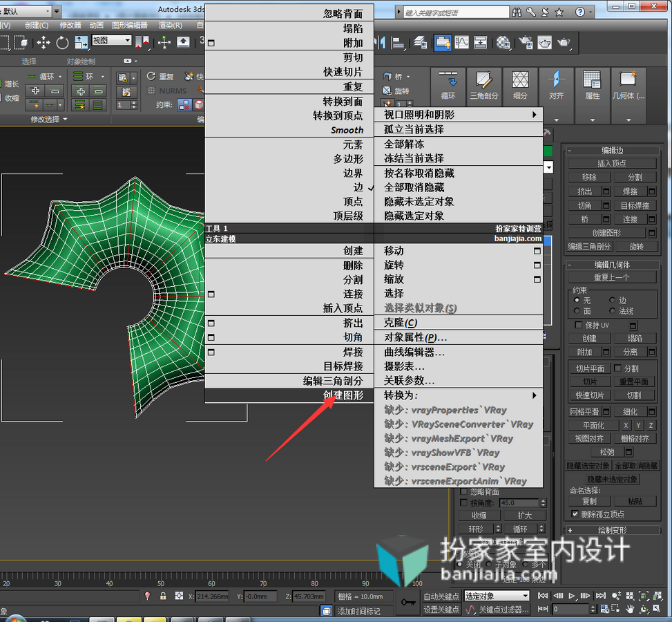The width and height of the screenshot is (672, 622).
Task: Expand the 视口照明和阴影 submenu
Action: click(x=459, y=115)
